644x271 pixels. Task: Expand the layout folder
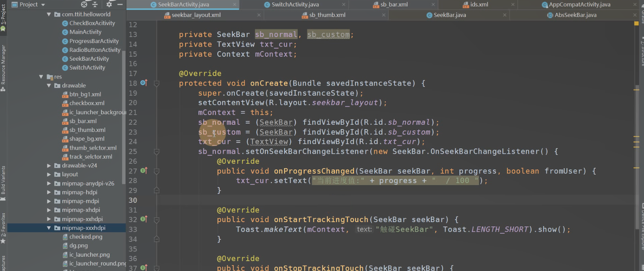[x=49, y=175]
